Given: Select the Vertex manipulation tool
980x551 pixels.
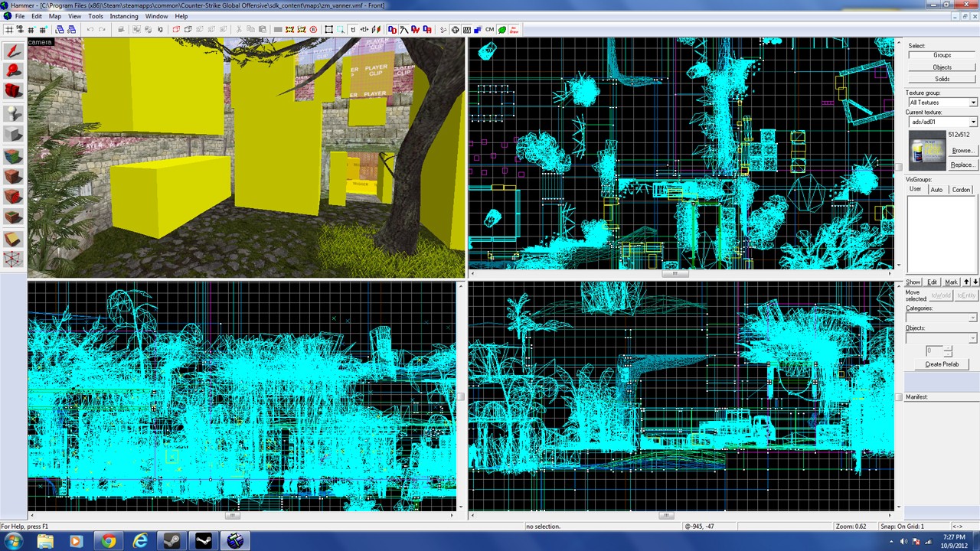Looking at the screenshot, I should point(13,259).
